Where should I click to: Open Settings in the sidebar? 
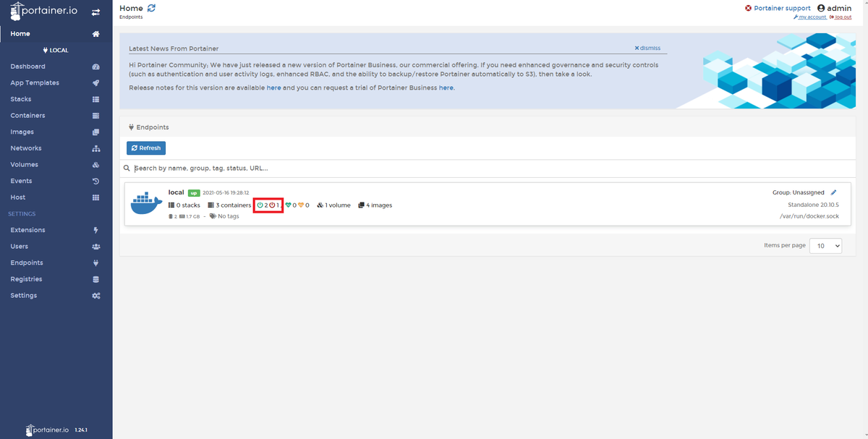pos(23,296)
